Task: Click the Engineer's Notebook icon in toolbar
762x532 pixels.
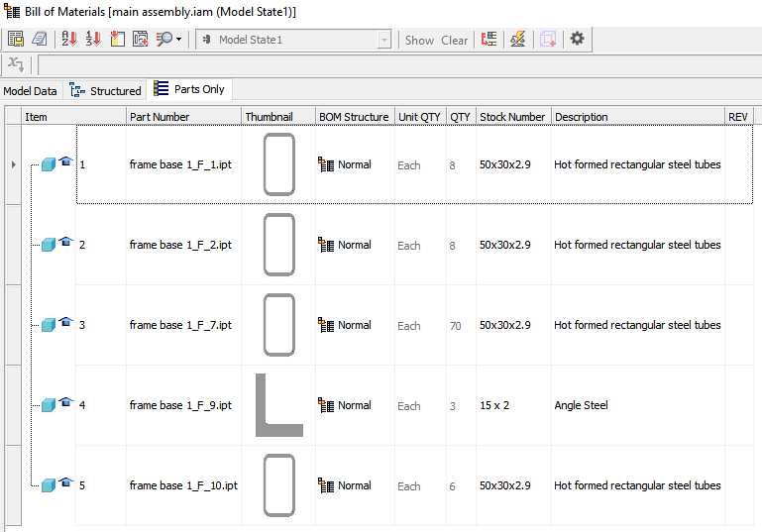Action: click(x=40, y=39)
